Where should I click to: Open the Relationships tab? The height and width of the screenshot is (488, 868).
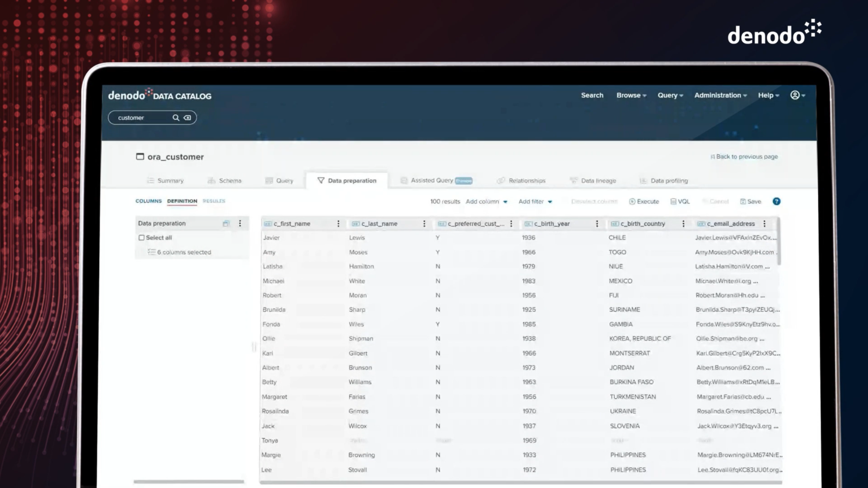[526, 180]
